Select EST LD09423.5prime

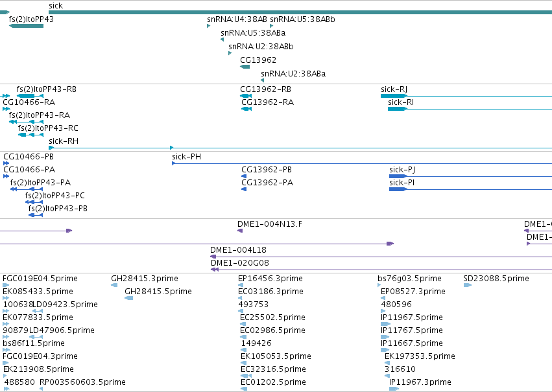click(x=66, y=305)
